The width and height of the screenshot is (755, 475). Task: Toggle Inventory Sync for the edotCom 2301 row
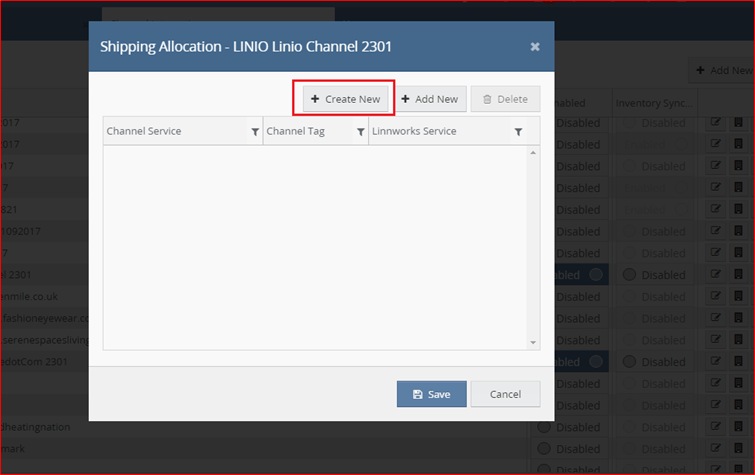(x=653, y=362)
